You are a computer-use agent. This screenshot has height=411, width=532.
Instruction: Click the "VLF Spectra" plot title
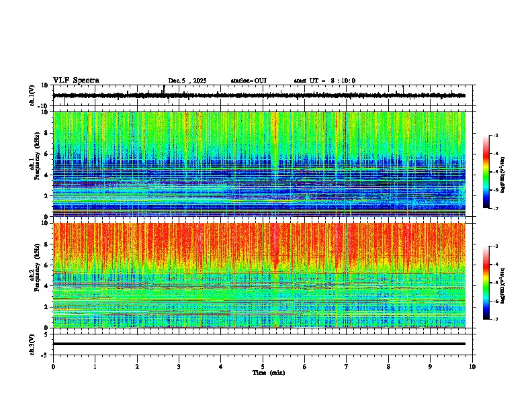pyautogui.click(x=76, y=81)
